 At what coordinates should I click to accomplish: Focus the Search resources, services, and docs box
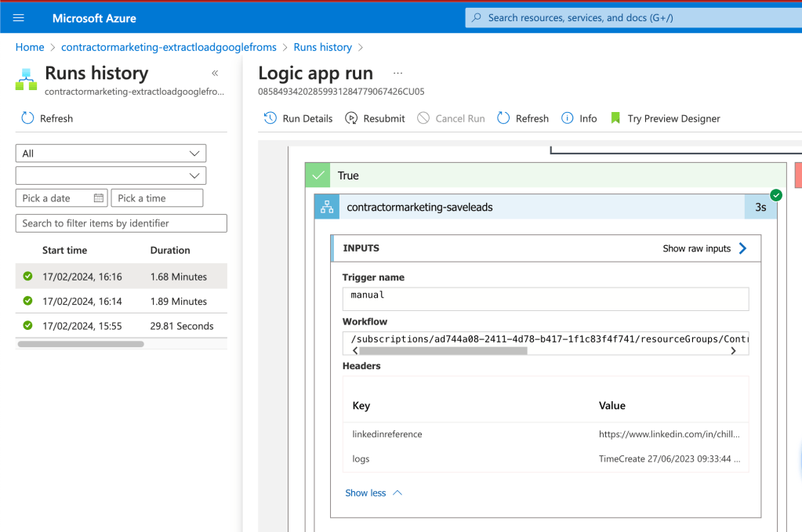pos(633,18)
